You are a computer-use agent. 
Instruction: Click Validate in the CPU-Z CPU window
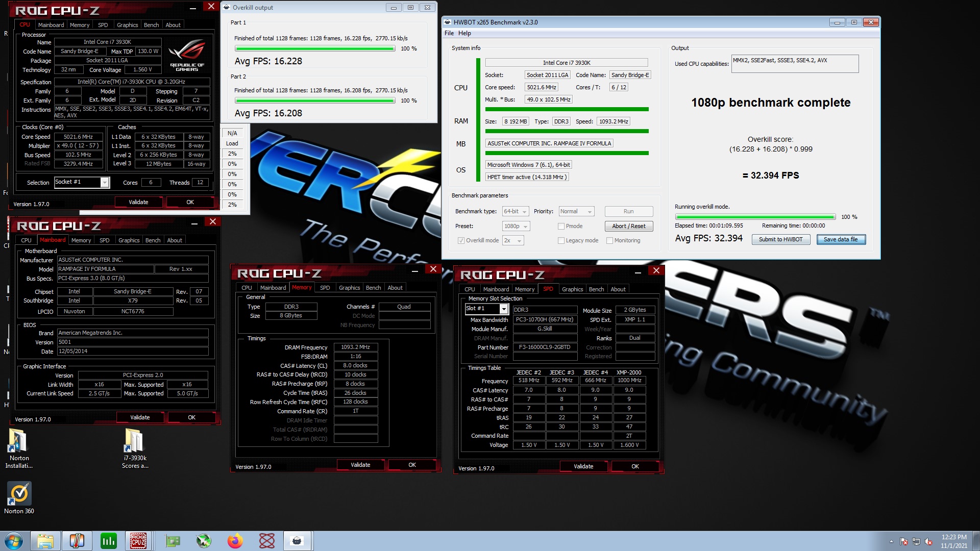coord(138,203)
